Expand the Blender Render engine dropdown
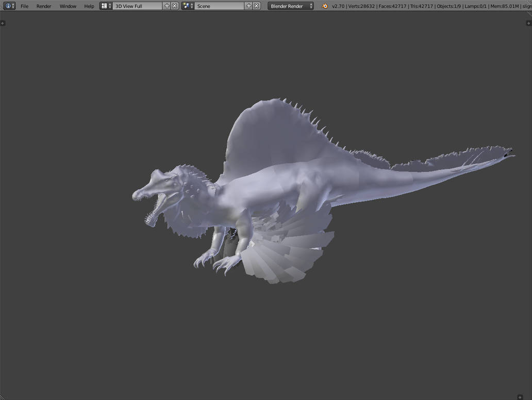 coord(290,6)
